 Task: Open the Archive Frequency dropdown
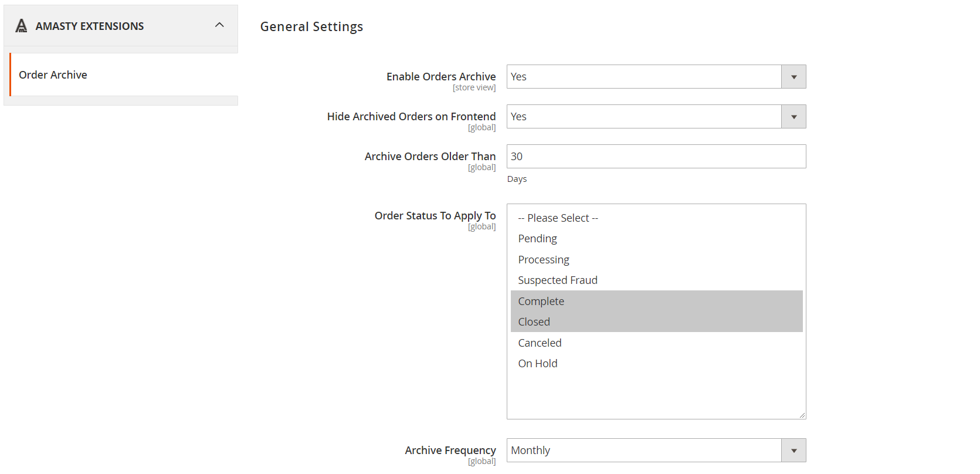656,451
